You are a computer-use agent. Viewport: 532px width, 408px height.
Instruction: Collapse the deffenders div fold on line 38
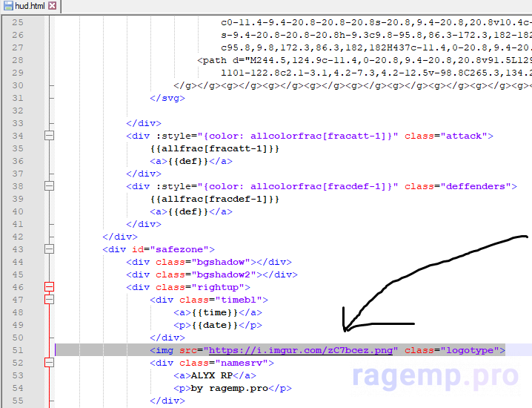tap(50, 186)
